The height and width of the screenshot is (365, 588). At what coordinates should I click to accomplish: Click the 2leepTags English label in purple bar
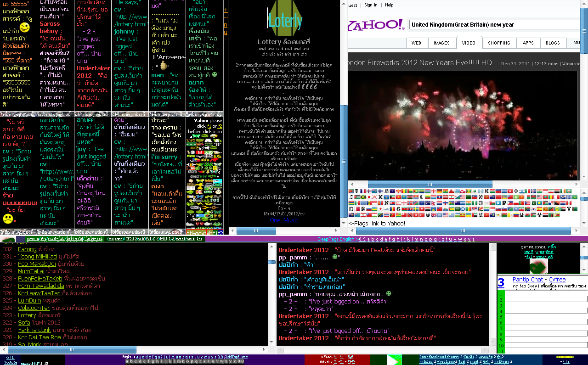coord(336,239)
